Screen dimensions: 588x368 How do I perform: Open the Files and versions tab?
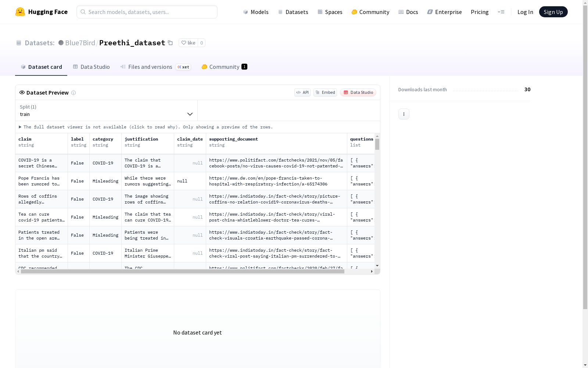[155, 67]
